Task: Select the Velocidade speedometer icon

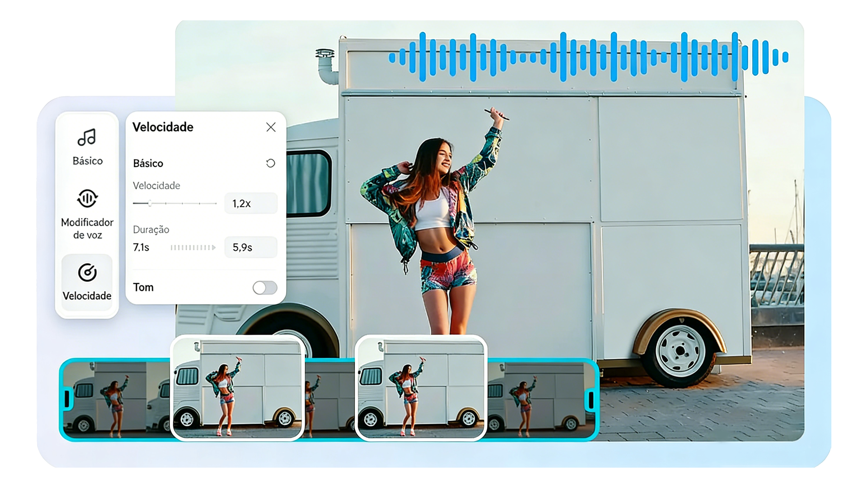Action: click(x=87, y=270)
